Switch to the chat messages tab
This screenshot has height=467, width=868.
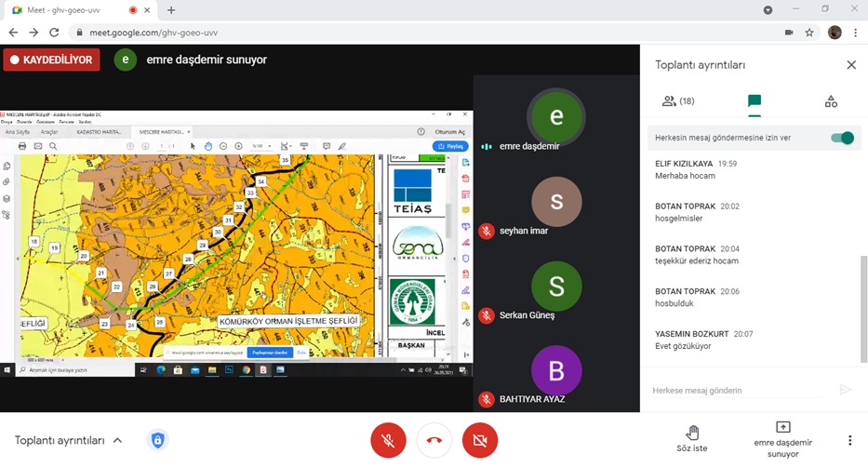tap(754, 100)
